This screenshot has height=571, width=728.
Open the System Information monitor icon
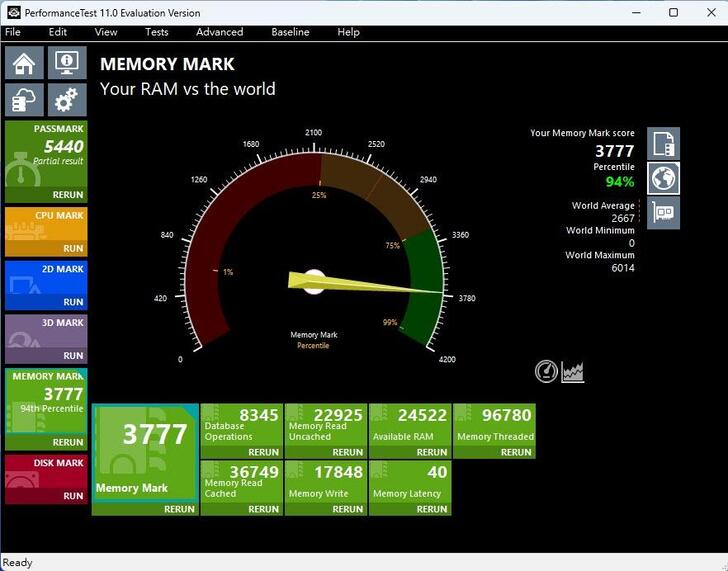click(x=67, y=63)
